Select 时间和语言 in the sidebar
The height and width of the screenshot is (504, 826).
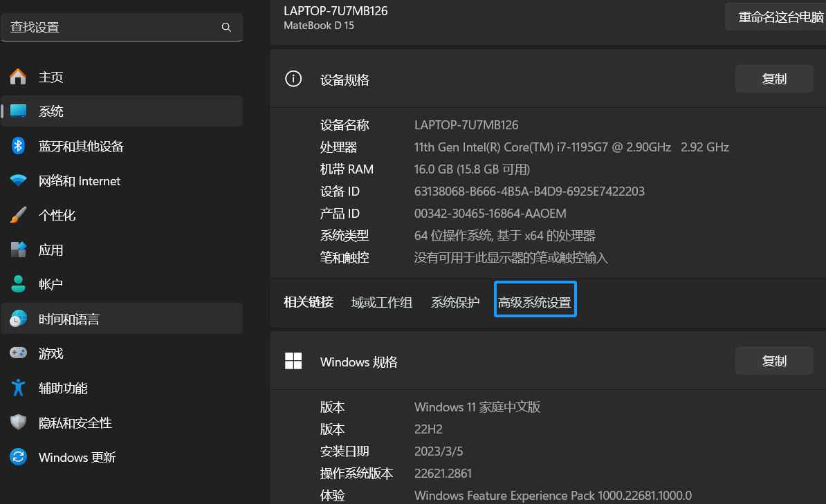122,319
